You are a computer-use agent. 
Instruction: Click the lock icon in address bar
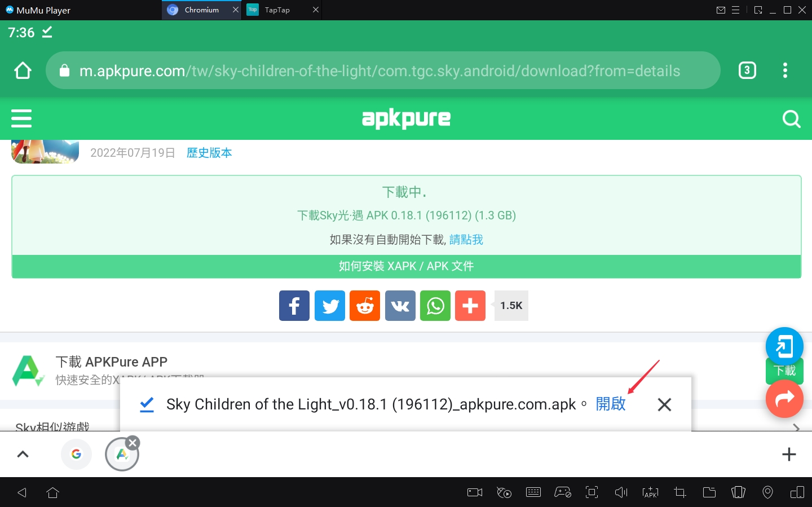64,70
